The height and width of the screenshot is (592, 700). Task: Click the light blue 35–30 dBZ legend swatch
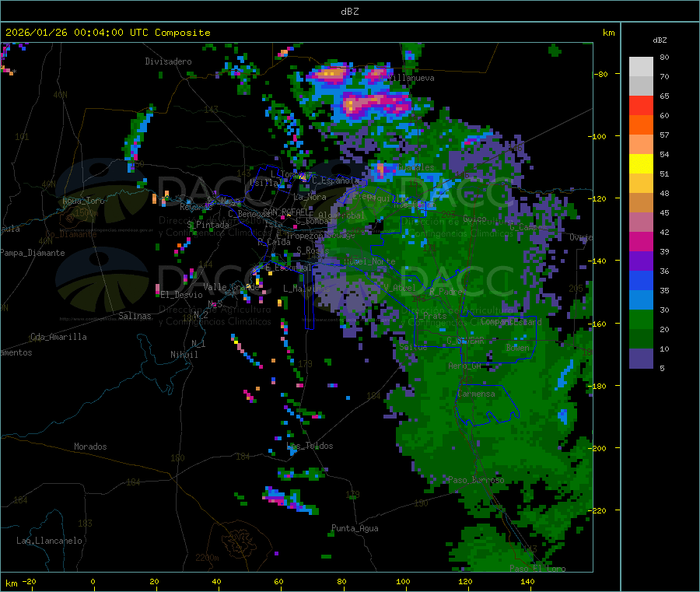[641, 300]
